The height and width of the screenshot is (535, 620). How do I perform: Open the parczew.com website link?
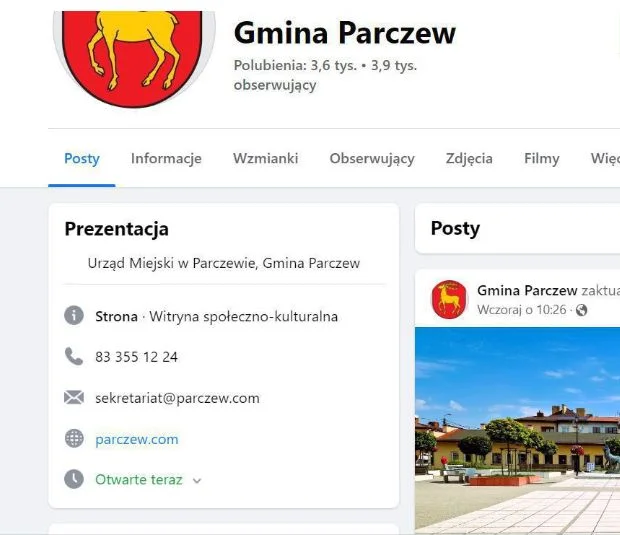137,439
